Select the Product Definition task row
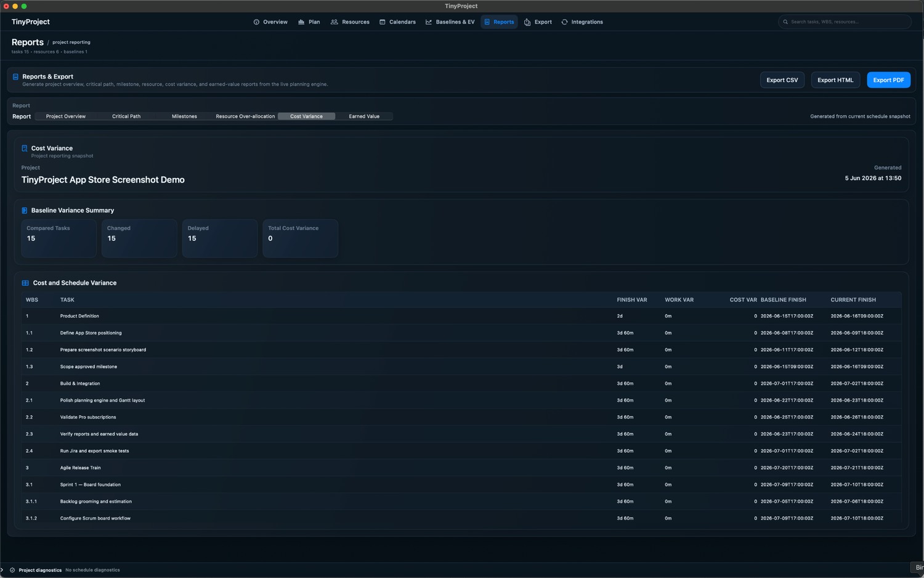 (x=461, y=316)
